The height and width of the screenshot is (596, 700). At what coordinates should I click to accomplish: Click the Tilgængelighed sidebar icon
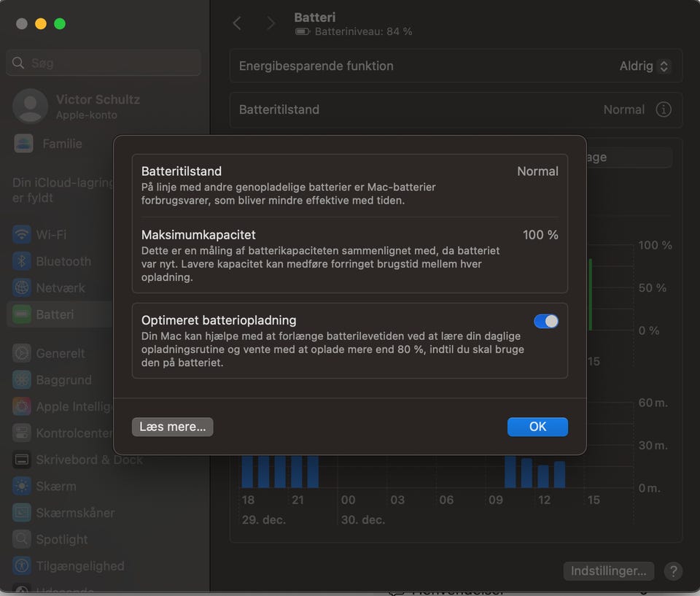(23, 565)
